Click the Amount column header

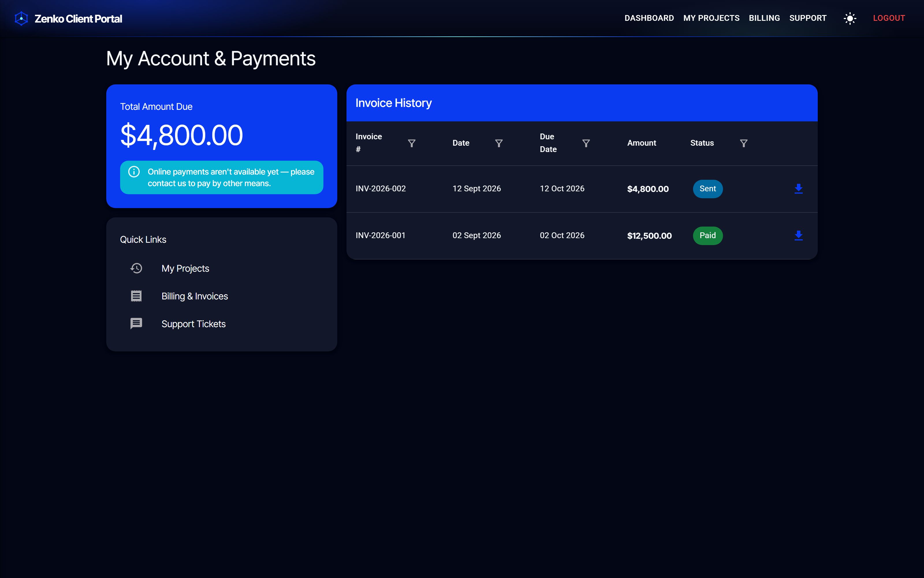point(641,143)
